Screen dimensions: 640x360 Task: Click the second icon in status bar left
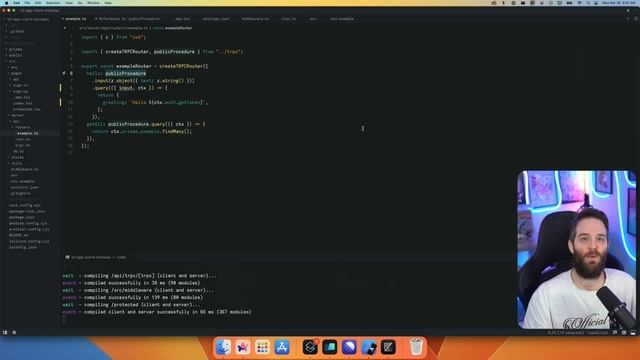pos(14,333)
